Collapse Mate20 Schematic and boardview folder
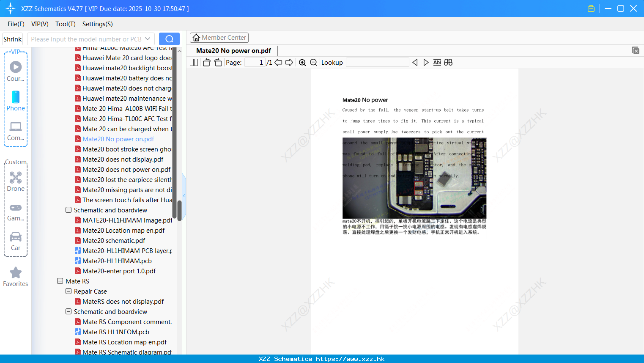644x363 pixels. pos(69,210)
